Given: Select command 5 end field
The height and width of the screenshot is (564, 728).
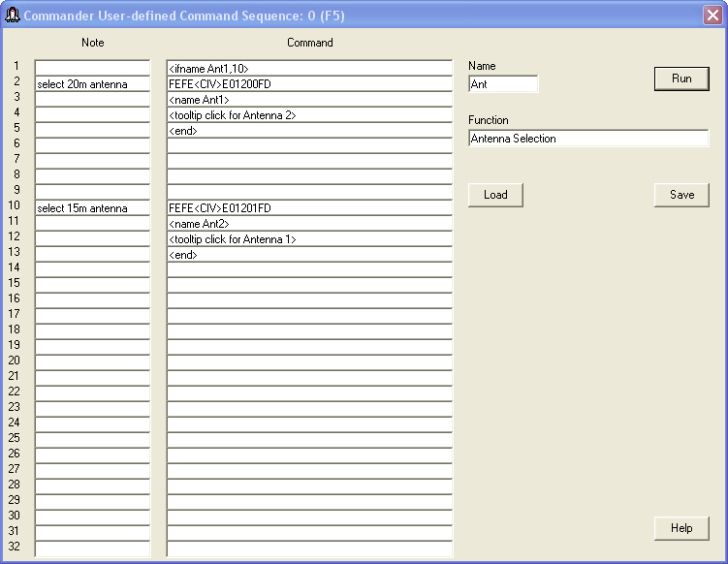Looking at the screenshot, I should 309,131.
